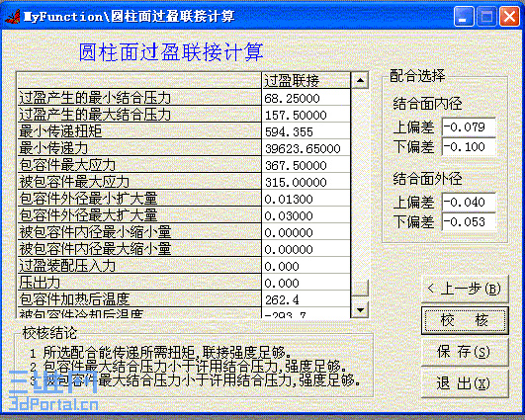Viewport: 525px width, 420px height.
Task: Click the 圆柱面过盈联接计算 blue heading
Action: [x=171, y=52]
